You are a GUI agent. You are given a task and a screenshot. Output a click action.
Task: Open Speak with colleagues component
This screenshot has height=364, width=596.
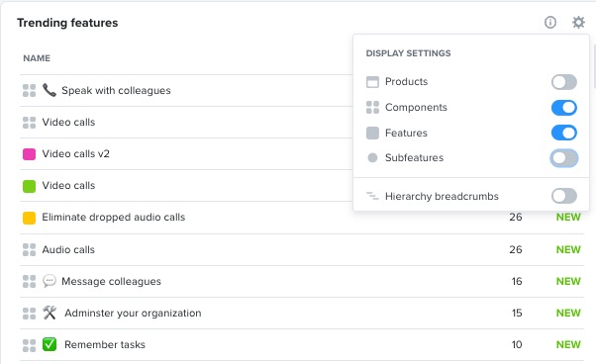(116, 91)
